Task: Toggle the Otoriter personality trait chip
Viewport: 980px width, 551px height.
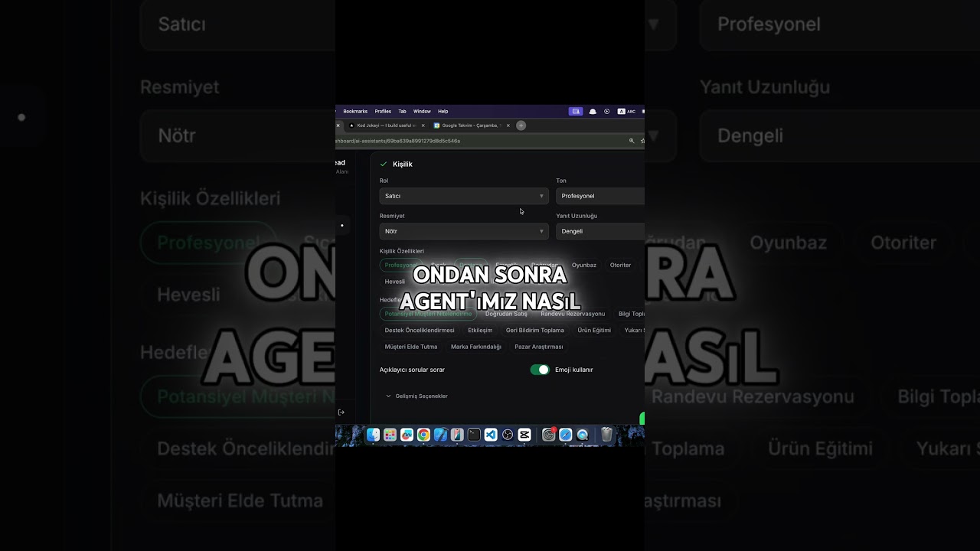Action: pyautogui.click(x=621, y=265)
